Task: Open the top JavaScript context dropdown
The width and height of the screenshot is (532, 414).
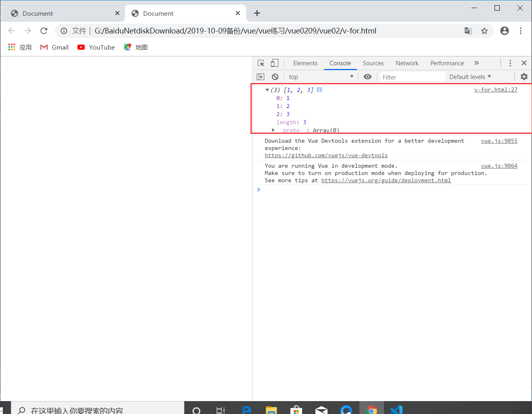Action: coord(321,77)
